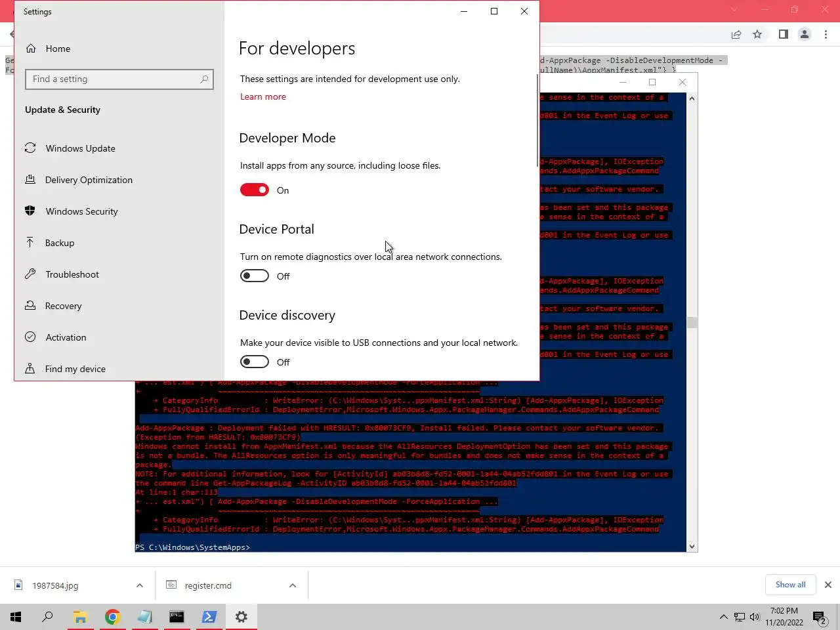Click Chrome share page icon
Viewport: 840px width, 630px height.
[736, 34]
